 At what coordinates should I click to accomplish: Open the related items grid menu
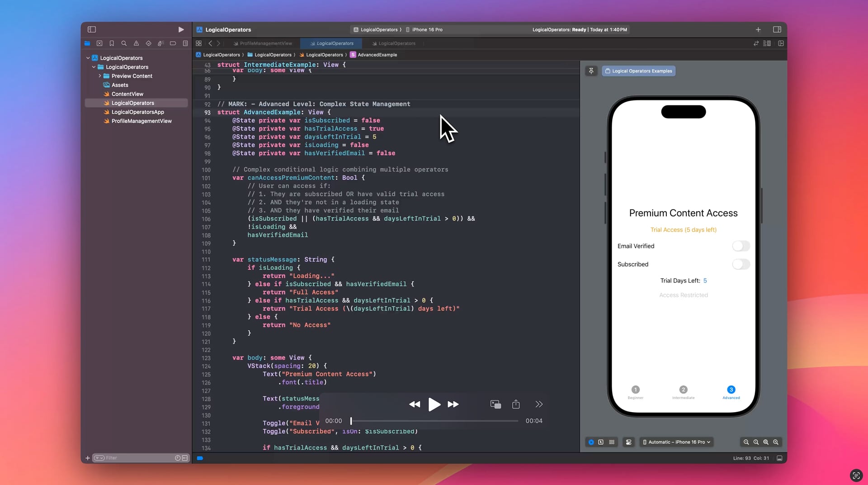198,43
